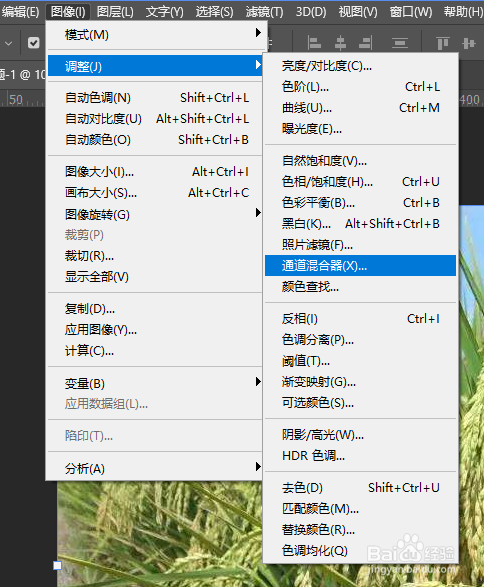This screenshot has height=587, width=484.
Task: Click the transform handle at image corner
Action: point(57,565)
